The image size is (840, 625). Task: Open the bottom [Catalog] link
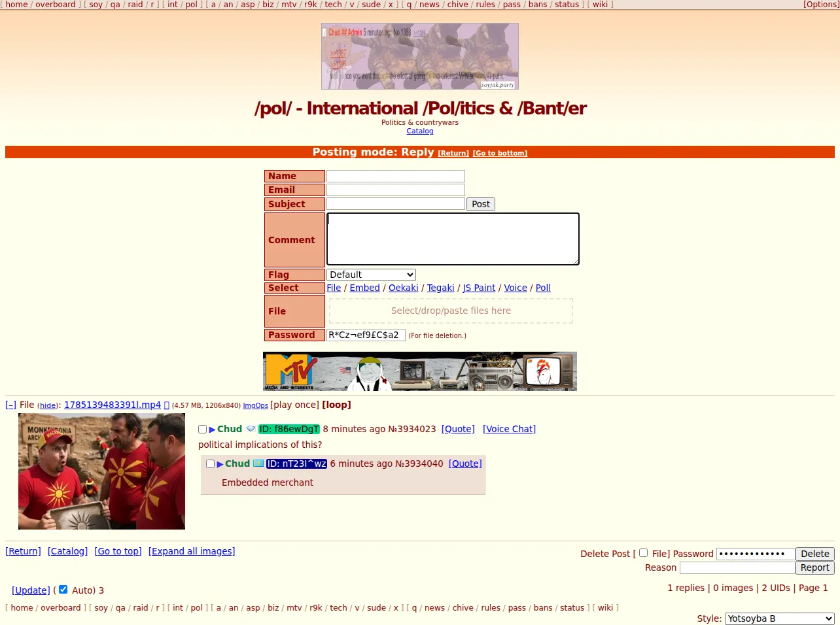[x=67, y=552]
